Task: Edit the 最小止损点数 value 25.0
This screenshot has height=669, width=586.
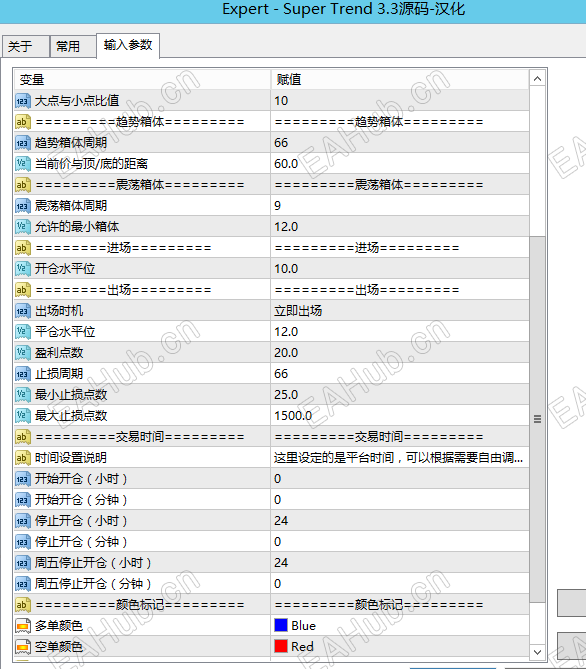Action: click(x=400, y=395)
